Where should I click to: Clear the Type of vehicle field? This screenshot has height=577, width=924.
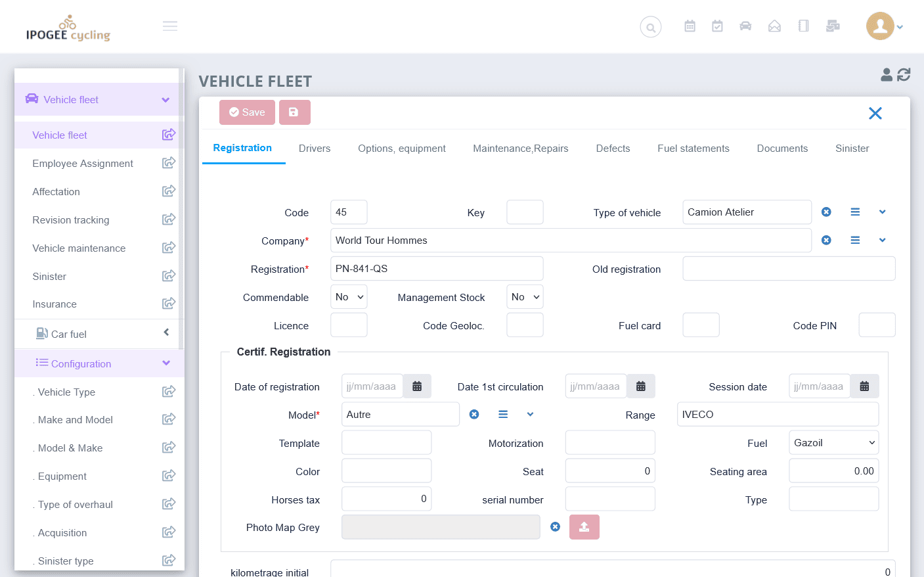[826, 212]
